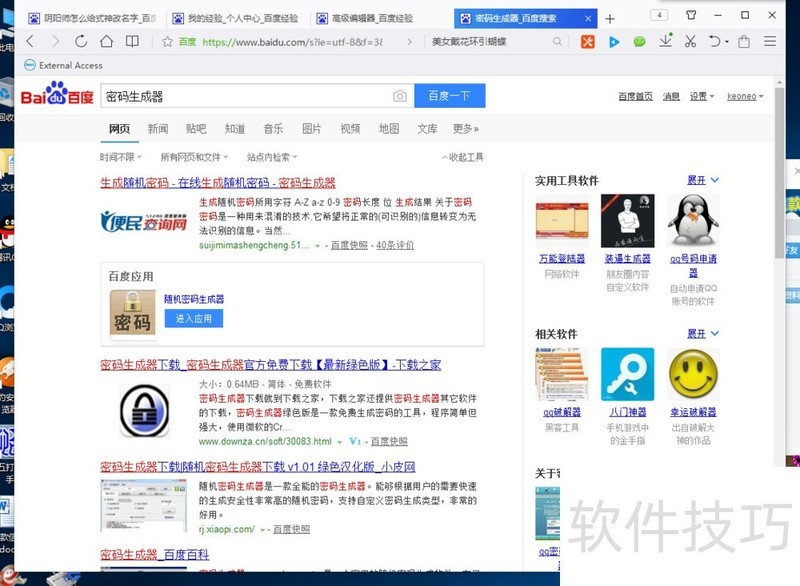800x586 pixels.
Task: Click the scissors screenshot tool icon
Action: (x=690, y=41)
